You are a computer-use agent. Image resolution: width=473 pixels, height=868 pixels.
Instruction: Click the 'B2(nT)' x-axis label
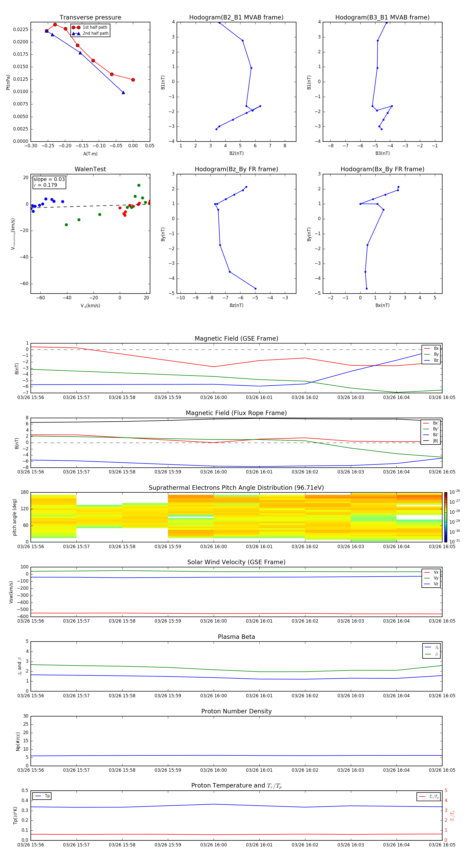(236, 153)
